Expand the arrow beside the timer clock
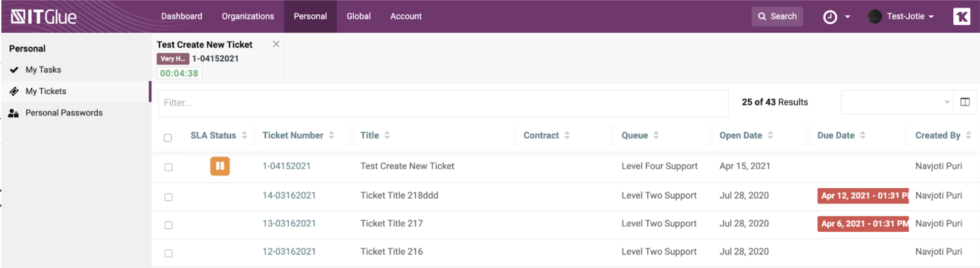 [848, 17]
